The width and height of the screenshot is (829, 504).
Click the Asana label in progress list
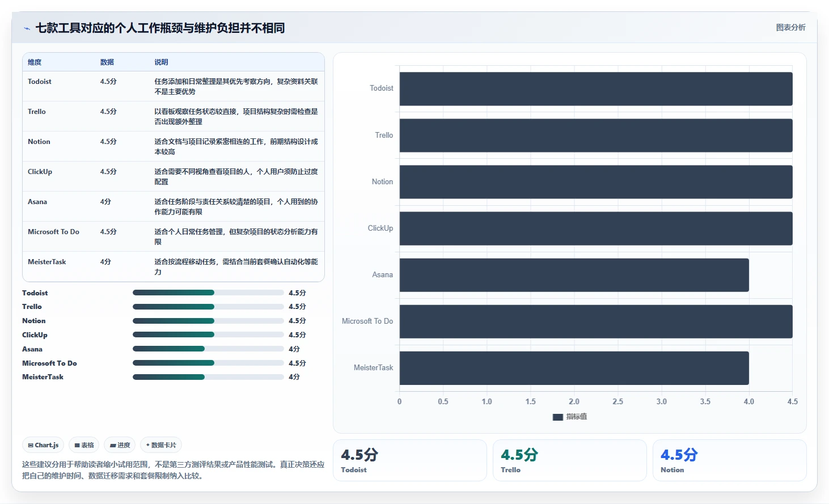pyautogui.click(x=32, y=349)
